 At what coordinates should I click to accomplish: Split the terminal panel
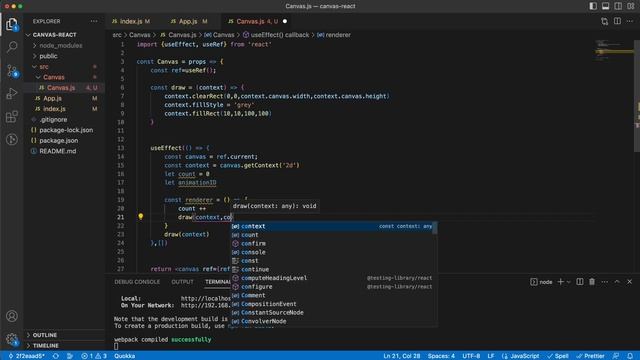(580, 282)
